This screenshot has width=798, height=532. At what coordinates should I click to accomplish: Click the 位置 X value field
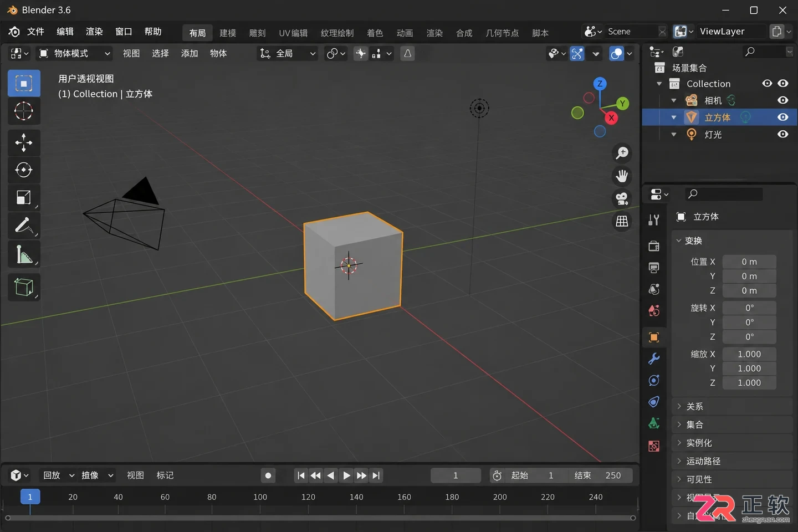pos(749,262)
